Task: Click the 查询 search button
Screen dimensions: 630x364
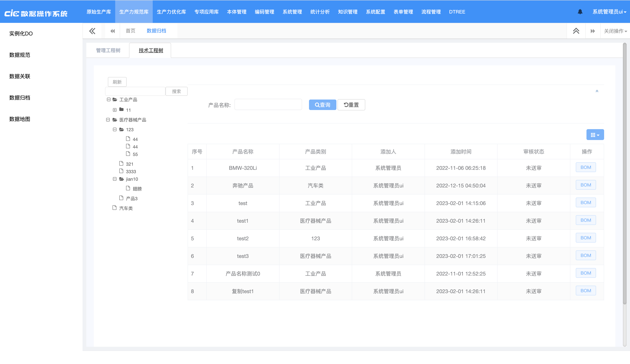Action: pyautogui.click(x=322, y=105)
